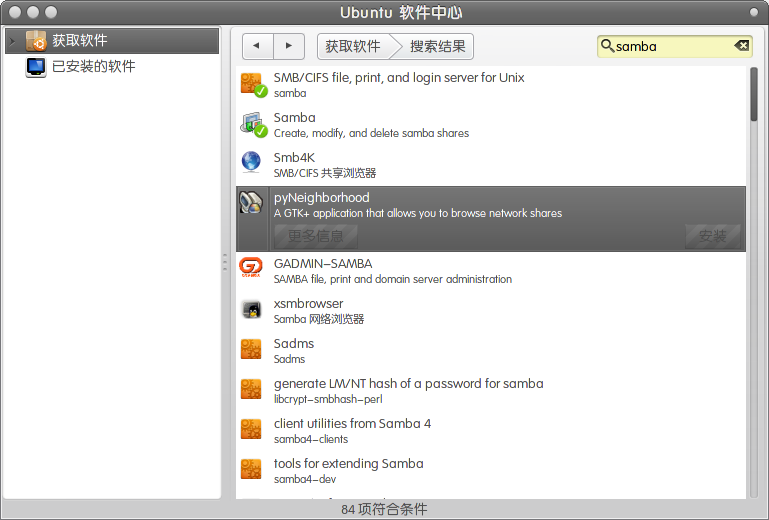Select the pyNeighborhood result title
769x520 pixels.
coord(322,198)
